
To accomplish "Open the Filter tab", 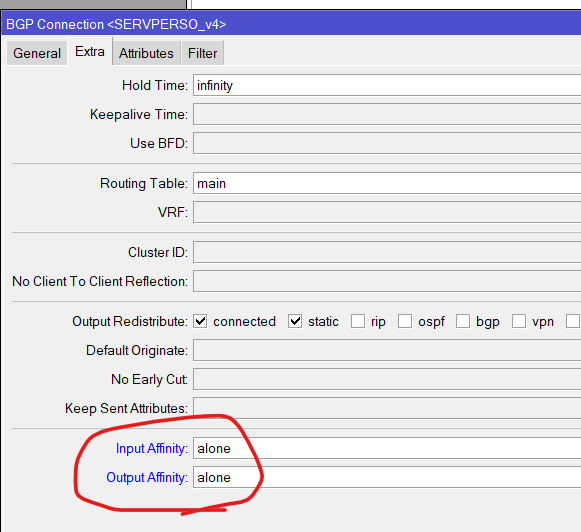I will [x=202, y=53].
